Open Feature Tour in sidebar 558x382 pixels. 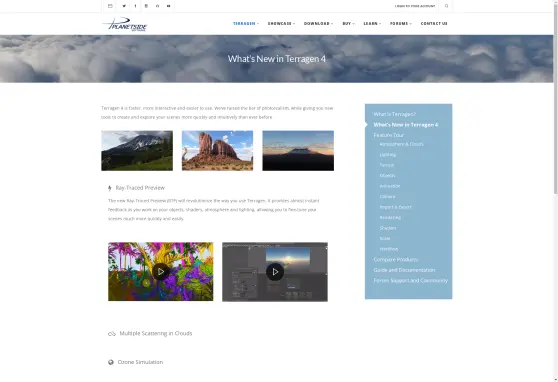coord(389,135)
